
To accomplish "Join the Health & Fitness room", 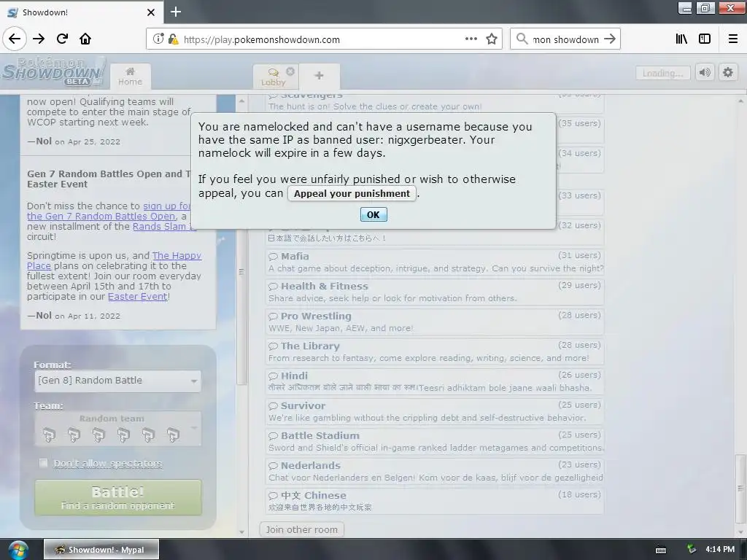I will [435, 292].
